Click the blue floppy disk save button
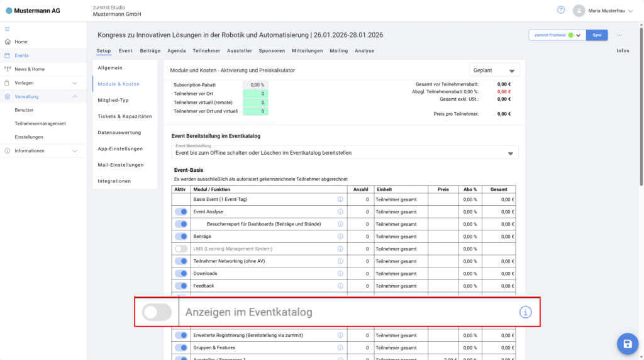The height and width of the screenshot is (360, 644). [626, 343]
